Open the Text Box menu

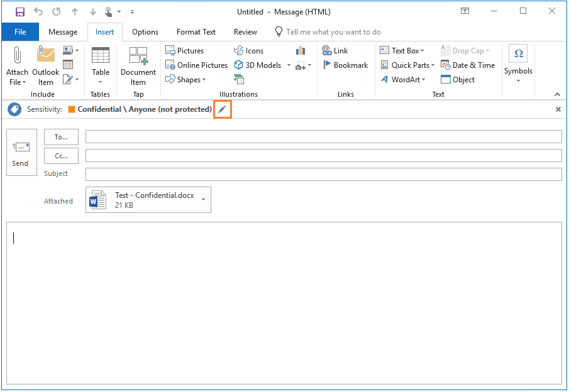(x=402, y=51)
